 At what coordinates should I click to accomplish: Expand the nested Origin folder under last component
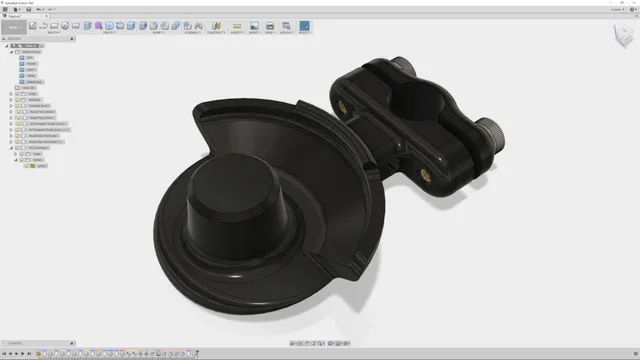click(x=16, y=154)
